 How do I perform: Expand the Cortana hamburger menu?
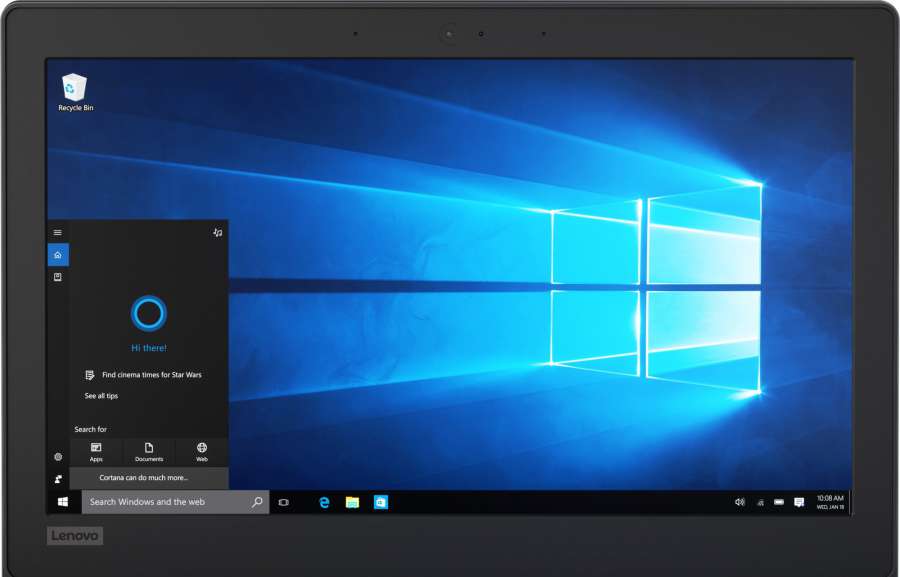pyautogui.click(x=57, y=233)
